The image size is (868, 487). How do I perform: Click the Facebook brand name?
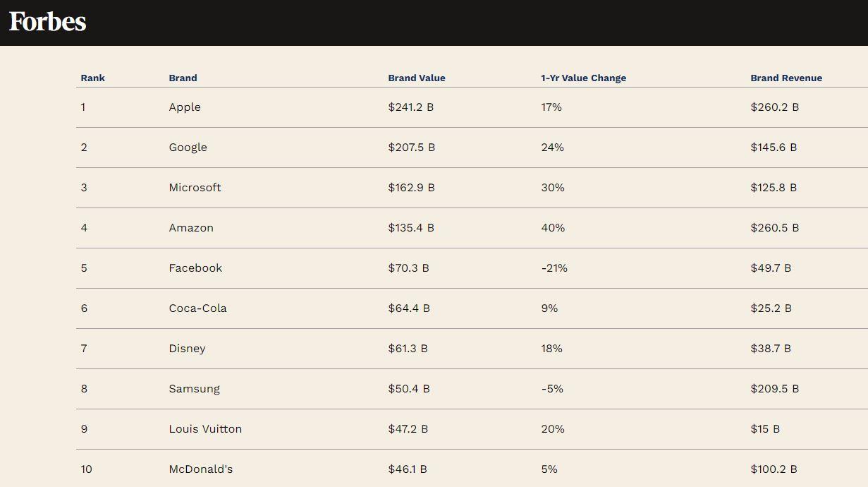pyautogui.click(x=195, y=268)
